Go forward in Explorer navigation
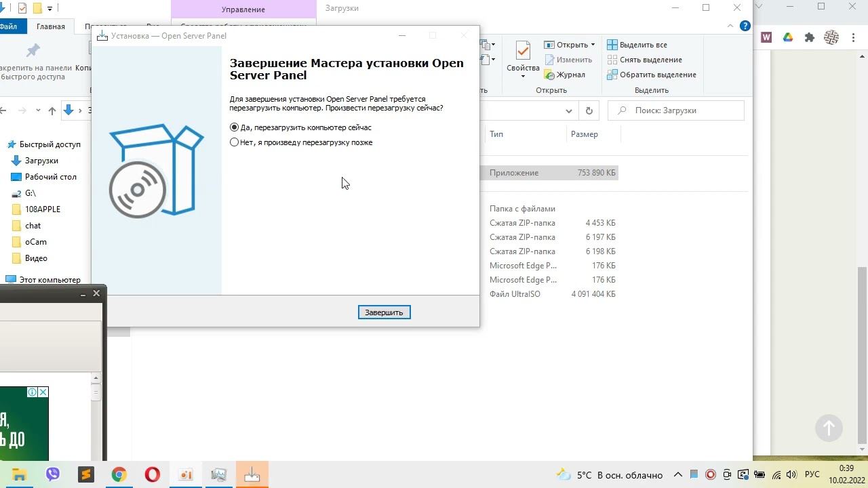 tap(22, 110)
